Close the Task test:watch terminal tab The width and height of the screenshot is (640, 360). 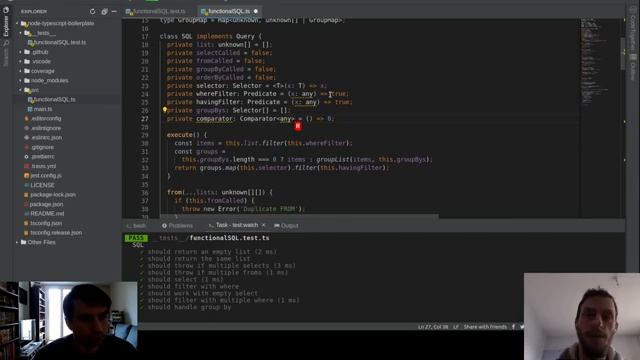pos(264,225)
